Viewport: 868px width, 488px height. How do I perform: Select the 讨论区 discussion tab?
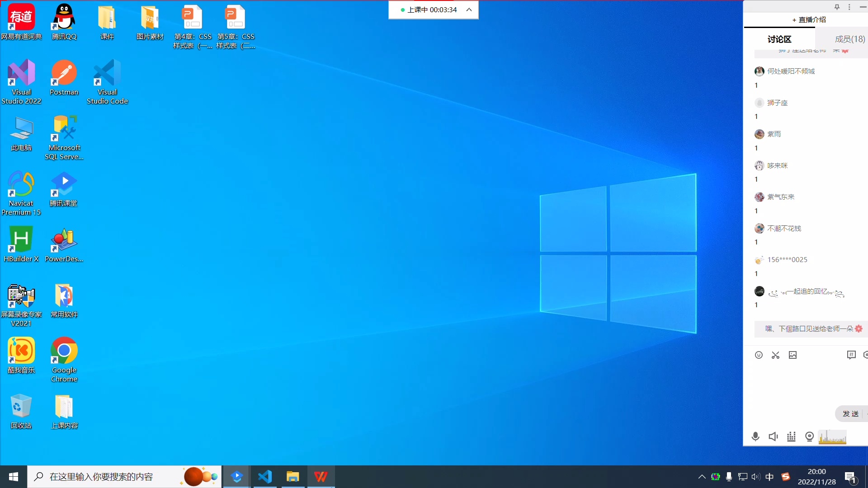point(779,39)
